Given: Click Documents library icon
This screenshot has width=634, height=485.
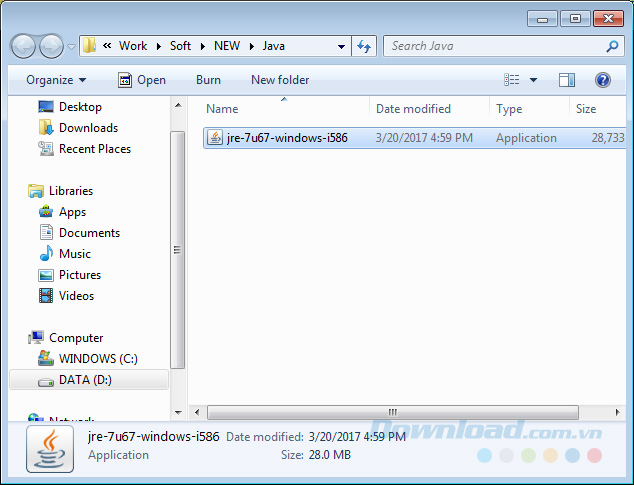Looking at the screenshot, I should pos(46,233).
